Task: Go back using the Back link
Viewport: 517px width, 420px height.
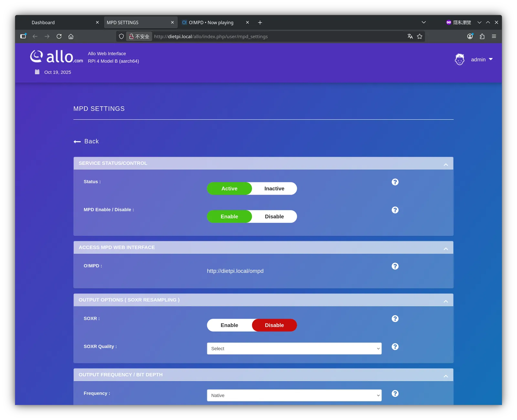Action: pyautogui.click(x=86, y=141)
